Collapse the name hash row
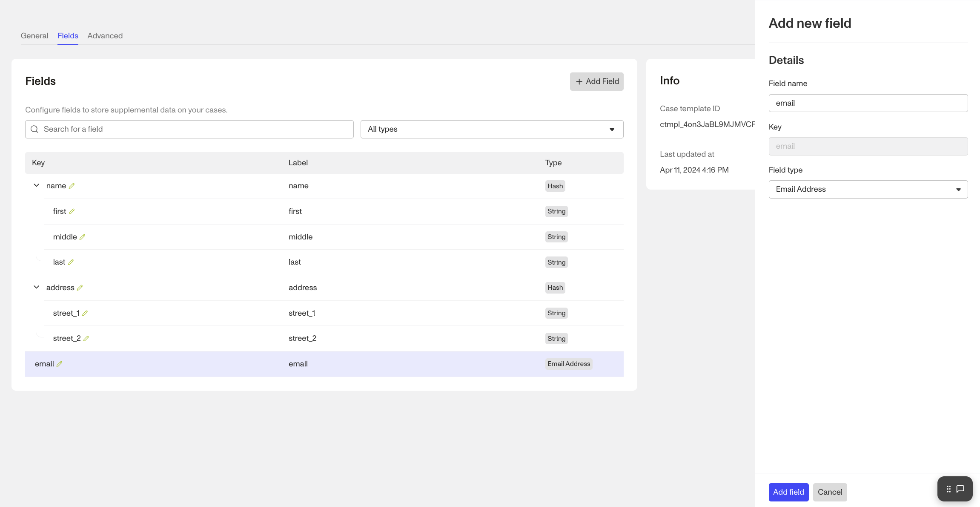The width and height of the screenshot is (980, 507). (37, 185)
